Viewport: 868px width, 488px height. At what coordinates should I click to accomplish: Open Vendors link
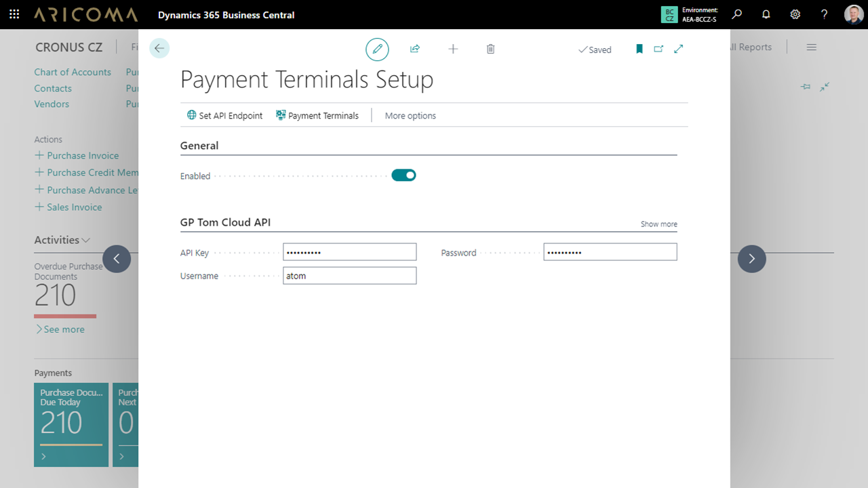click(x=52, y=104)
